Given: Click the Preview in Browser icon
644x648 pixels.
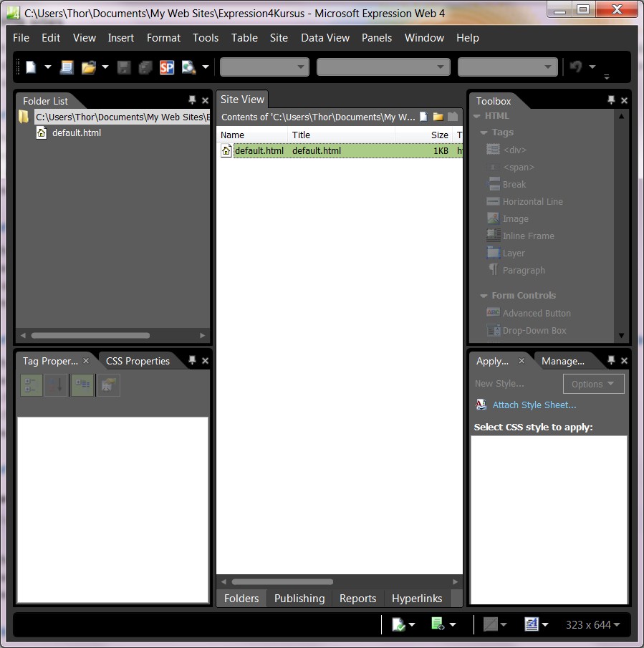Looking at the screenshot, I should point(188,67).
